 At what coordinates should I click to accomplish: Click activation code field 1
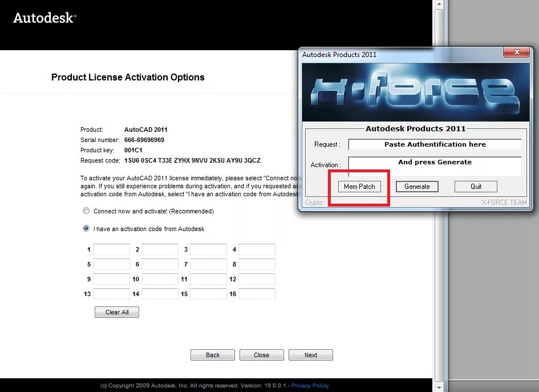pos(111,249)
